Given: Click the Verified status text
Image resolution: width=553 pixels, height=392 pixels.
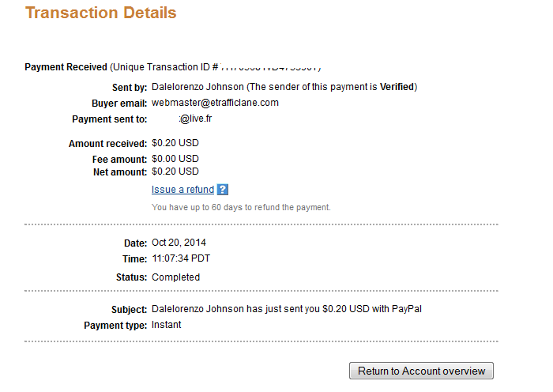Looking at the screenshot, I should pyautogui.click(x=397, y=87).
